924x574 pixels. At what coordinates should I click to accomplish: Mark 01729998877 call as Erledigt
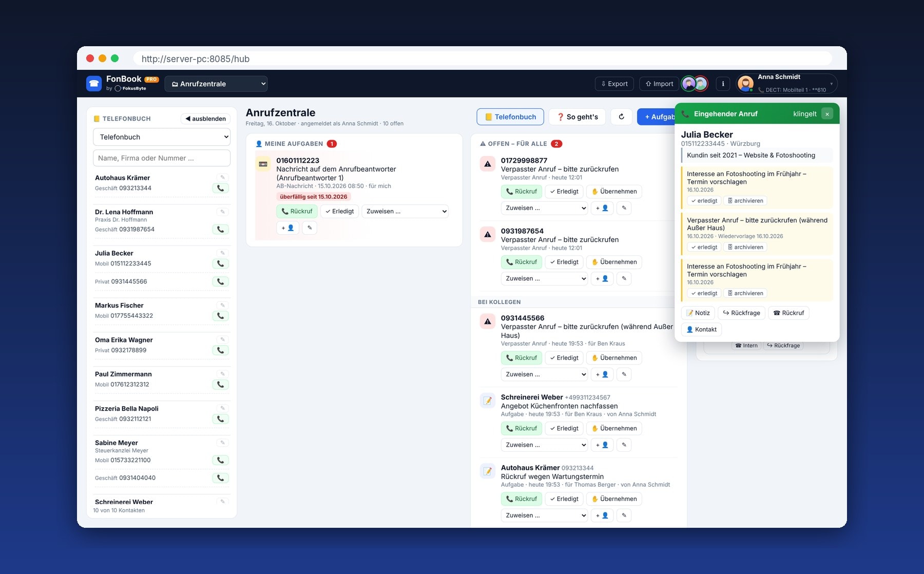564,192
